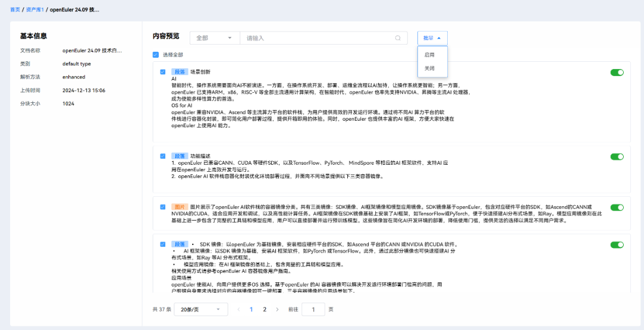Click the orange 图片 tag
The image size is (644, 330).
point(180,207)
